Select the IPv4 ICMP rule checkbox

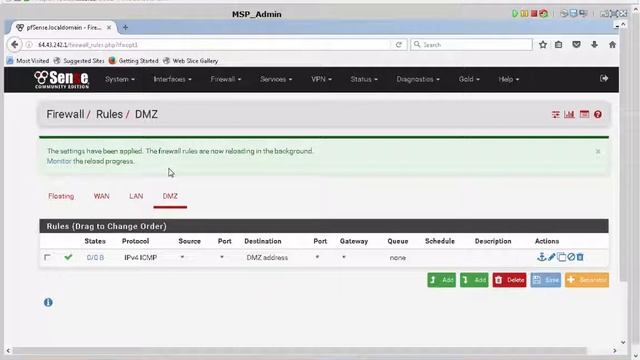tap(47, 257)
